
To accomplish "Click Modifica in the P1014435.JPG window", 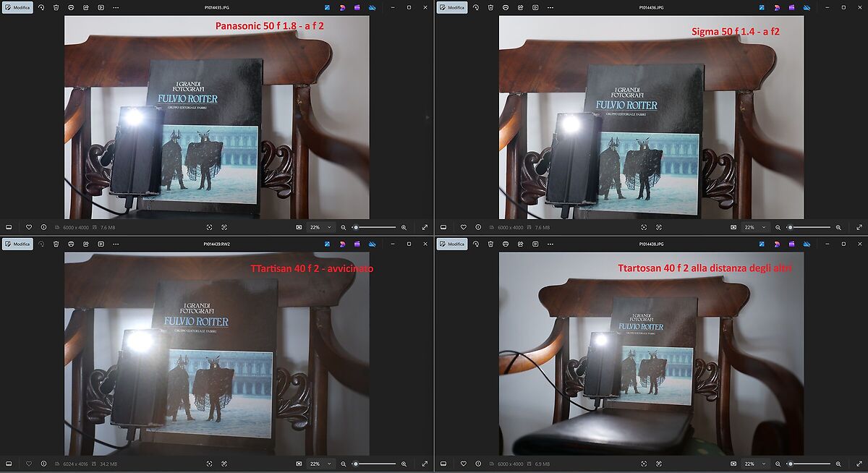I will click(18, 7).
